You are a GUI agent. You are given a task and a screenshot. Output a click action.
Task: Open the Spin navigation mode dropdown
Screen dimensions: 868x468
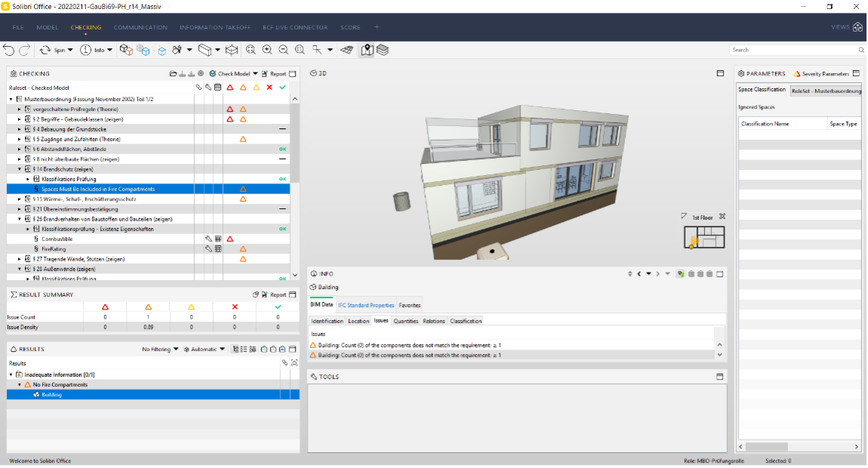[x=57, y=50]
